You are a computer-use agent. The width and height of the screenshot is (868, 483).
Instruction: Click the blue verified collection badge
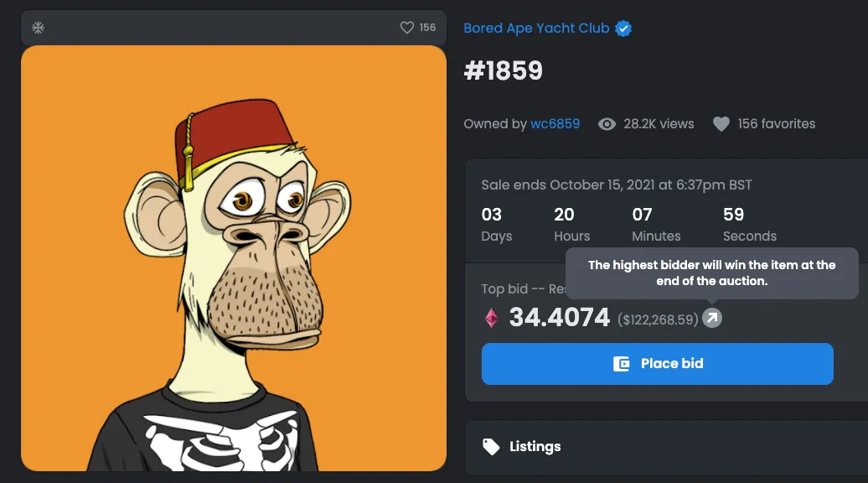coord(623,29)
